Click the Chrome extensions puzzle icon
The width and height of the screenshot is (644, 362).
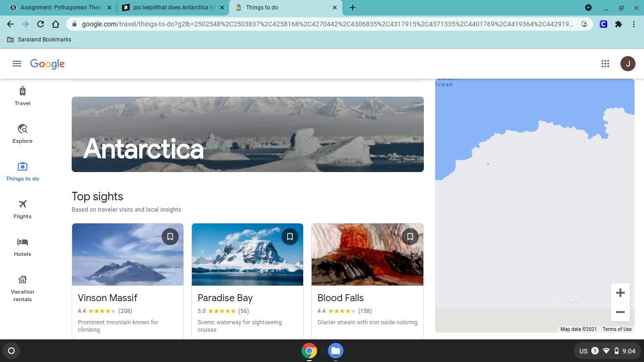pos(619,24)
